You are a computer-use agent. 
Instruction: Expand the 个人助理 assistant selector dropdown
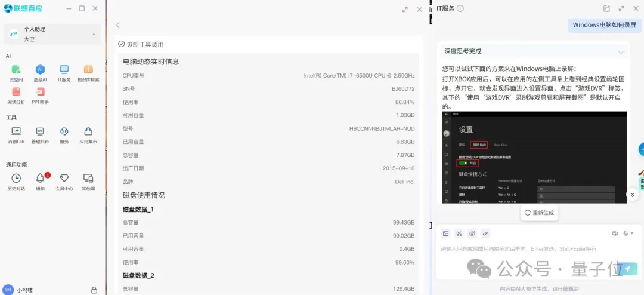coord(94,35)
